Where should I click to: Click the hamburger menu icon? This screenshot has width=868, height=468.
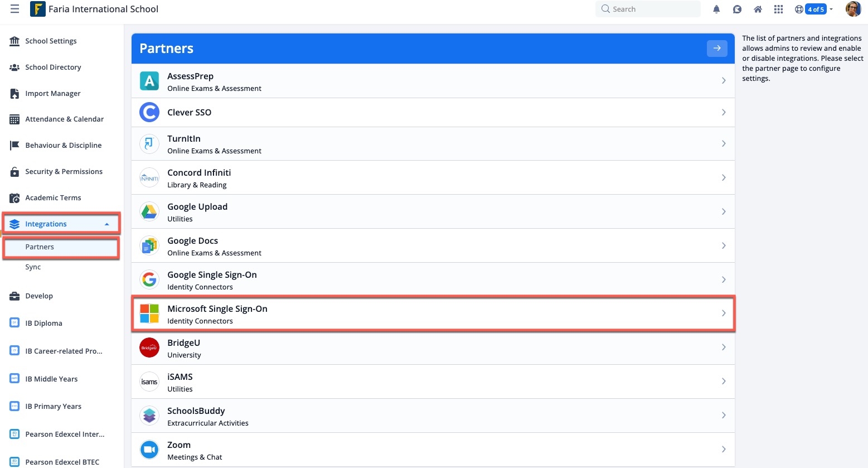[x=14, y=8]
